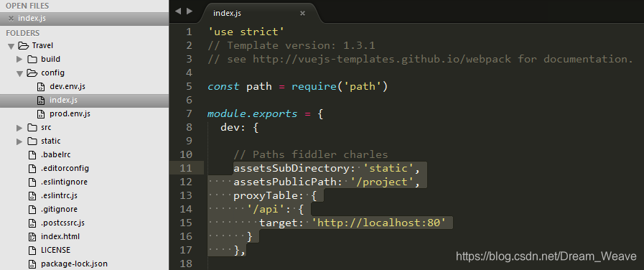The height and width of the screenshot is (270, 644).
Task: Open prod.env.js file
Action: [x=70, y=114]
